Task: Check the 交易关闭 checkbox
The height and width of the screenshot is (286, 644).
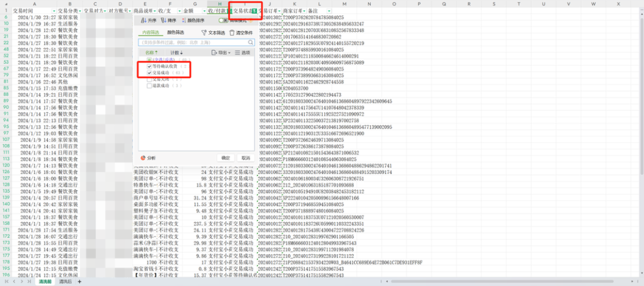Action: point(150,79)
